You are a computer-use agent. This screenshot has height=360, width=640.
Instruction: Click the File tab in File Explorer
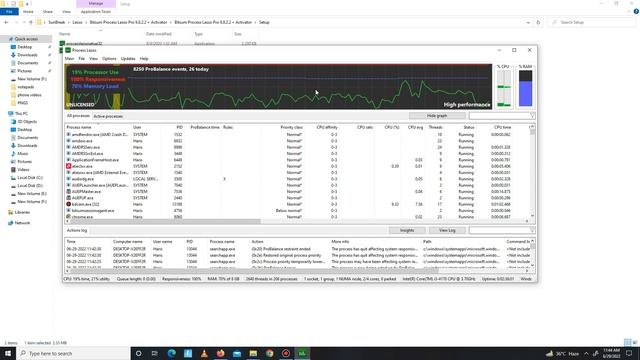pos(9,12)
